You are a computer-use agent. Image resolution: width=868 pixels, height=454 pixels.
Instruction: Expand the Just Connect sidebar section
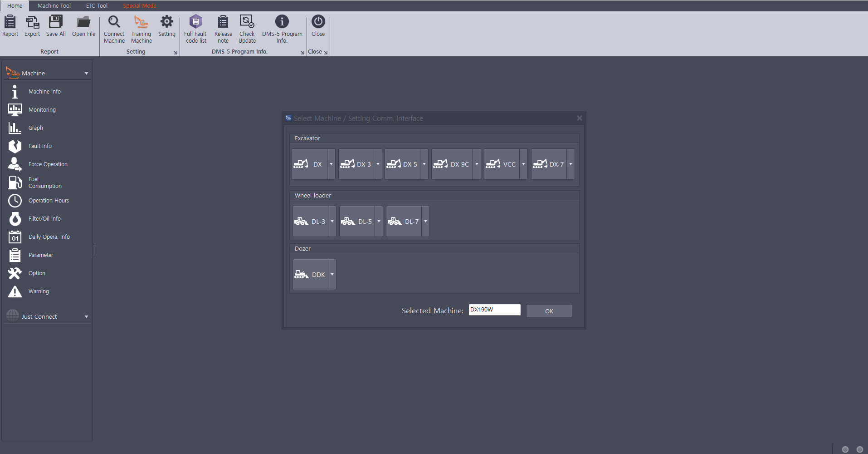coord(86,317)
